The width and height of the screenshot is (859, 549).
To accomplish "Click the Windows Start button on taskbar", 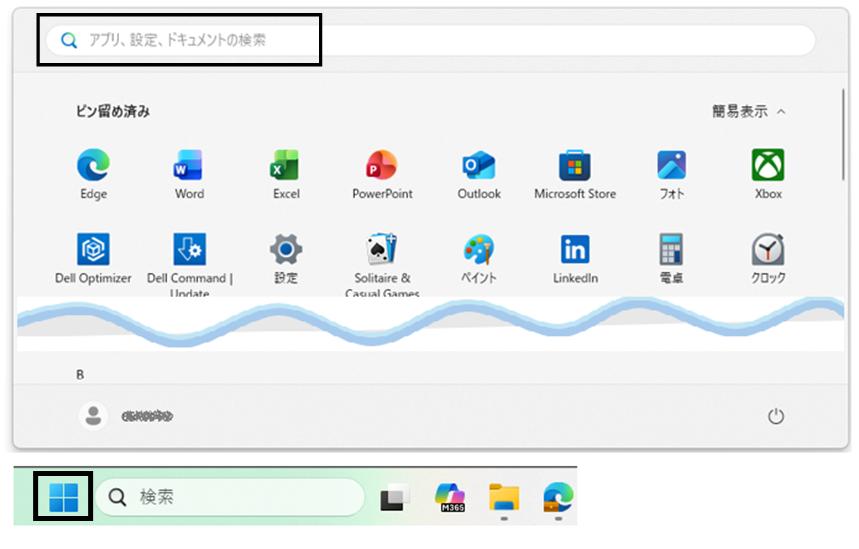I will coord(64,497).
